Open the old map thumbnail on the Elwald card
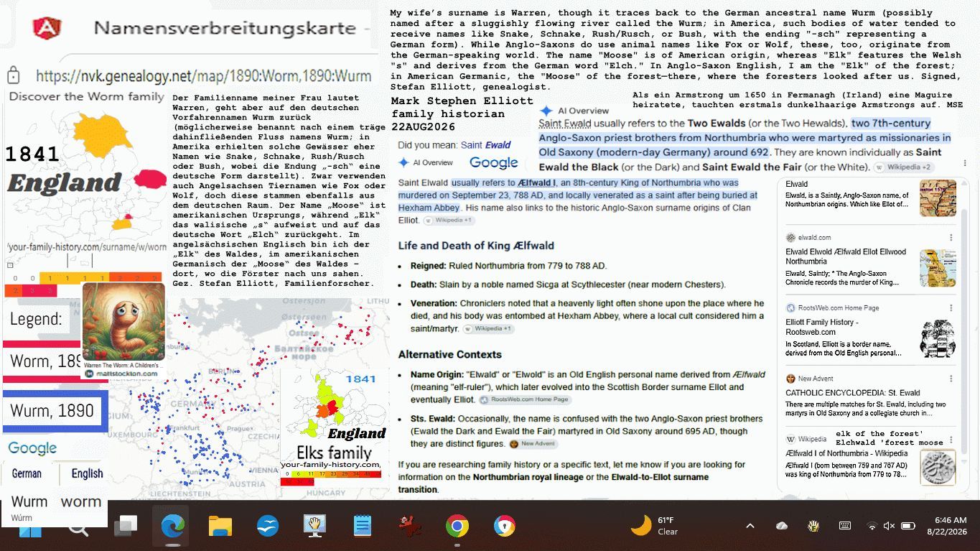Image resolution: width=980 pixels, height=551 pixels. tap(938, 198)
